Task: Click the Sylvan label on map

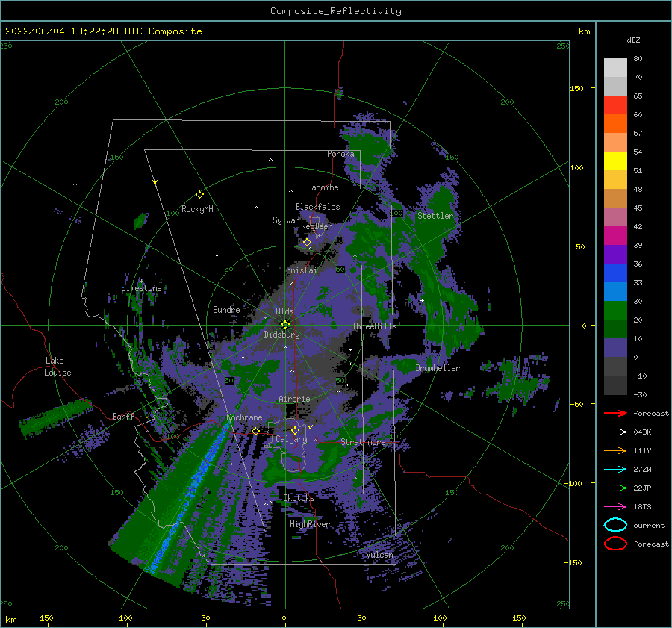Action: tap(286, 220)
